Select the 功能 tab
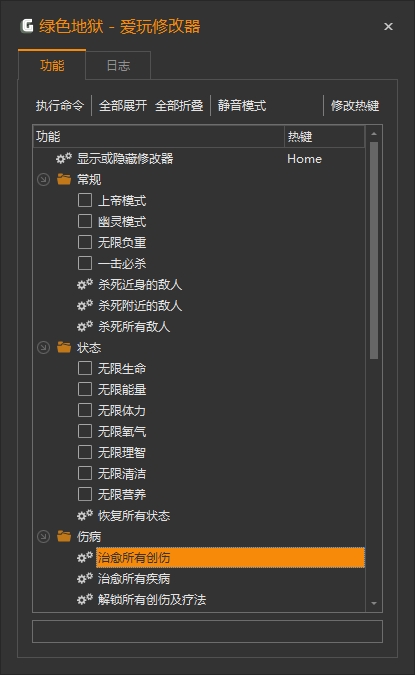Screen dimensions: 415x675 [x=52, y=65]
